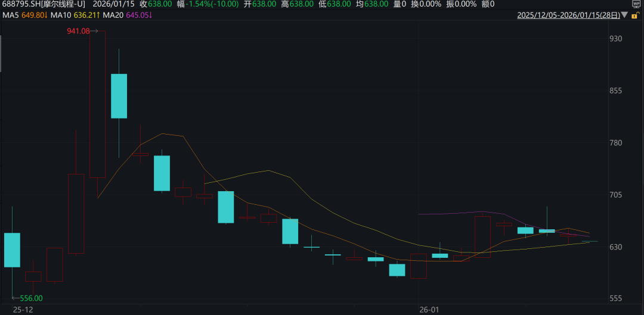Click the MA5 649.80 indicator label
The width and height of the screenshot is (644, 315).
(x=26, y=15)
